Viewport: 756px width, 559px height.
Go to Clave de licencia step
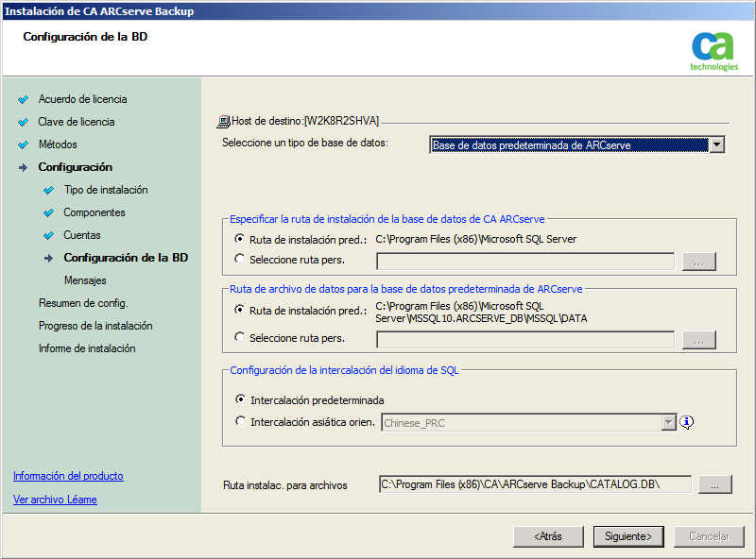pos(77,122)
